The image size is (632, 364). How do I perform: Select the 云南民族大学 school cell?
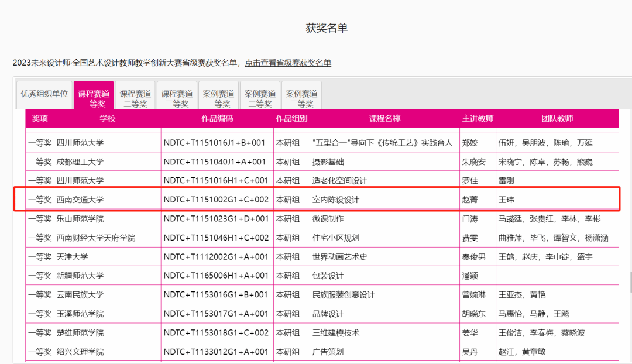pyautogui.click(x=108, y=295)
